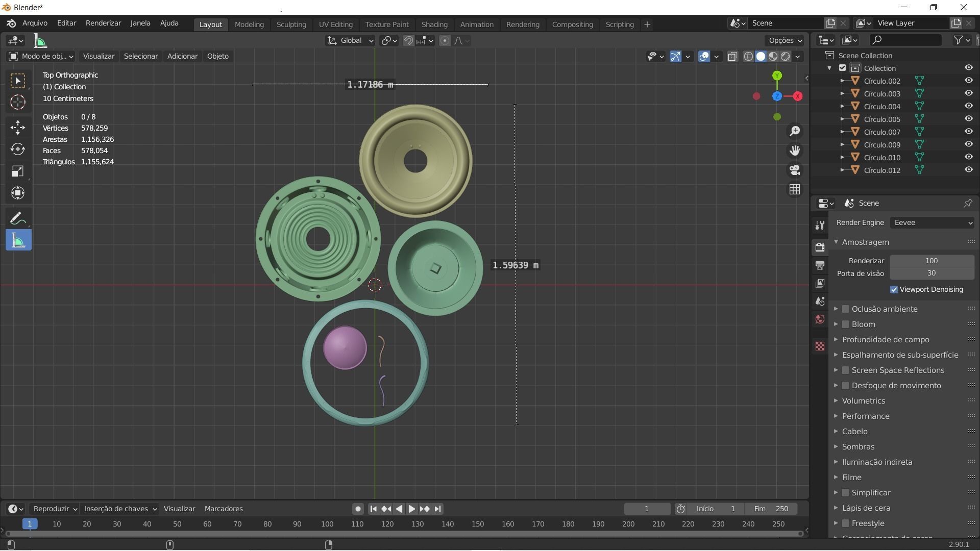Disable the Viewport Denoising checkbox
Image resolution: width=980 pixels, height=551 pixels.
pos(894,289)
